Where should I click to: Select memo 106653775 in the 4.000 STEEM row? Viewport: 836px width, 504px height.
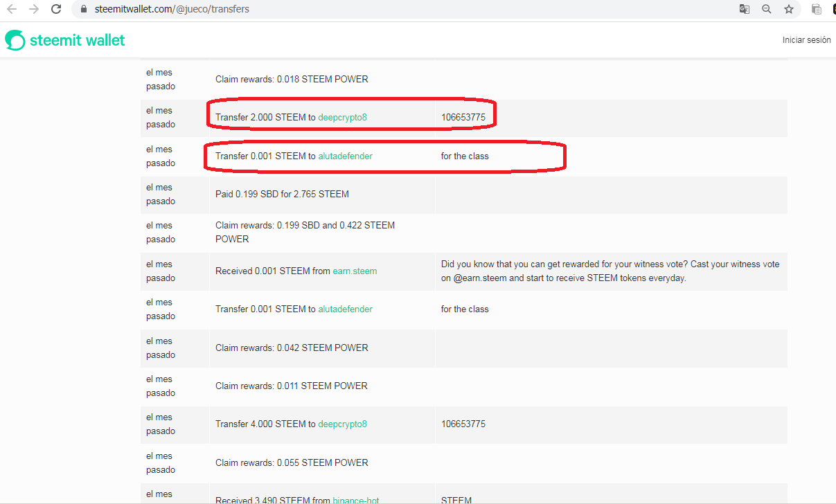463,424
